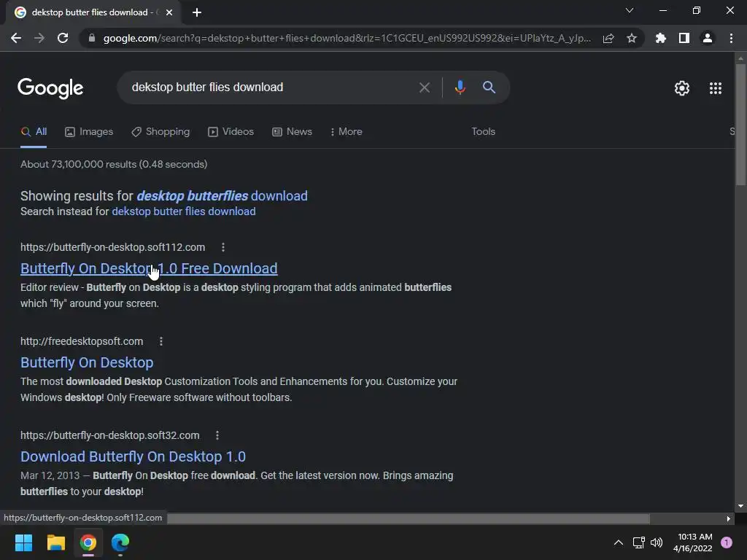The image size is (747, 560).
Task: Share this page from the address bar
Action: click(x=608, y=38)
